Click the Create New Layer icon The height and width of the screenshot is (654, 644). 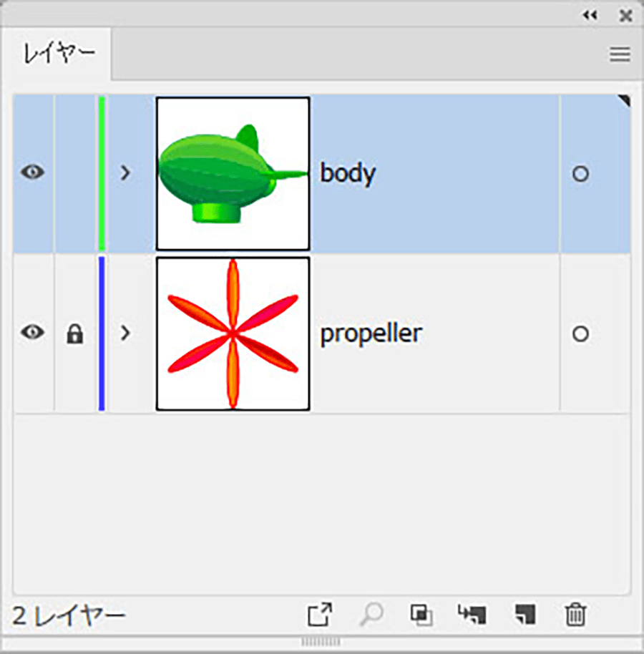point(525,615)
